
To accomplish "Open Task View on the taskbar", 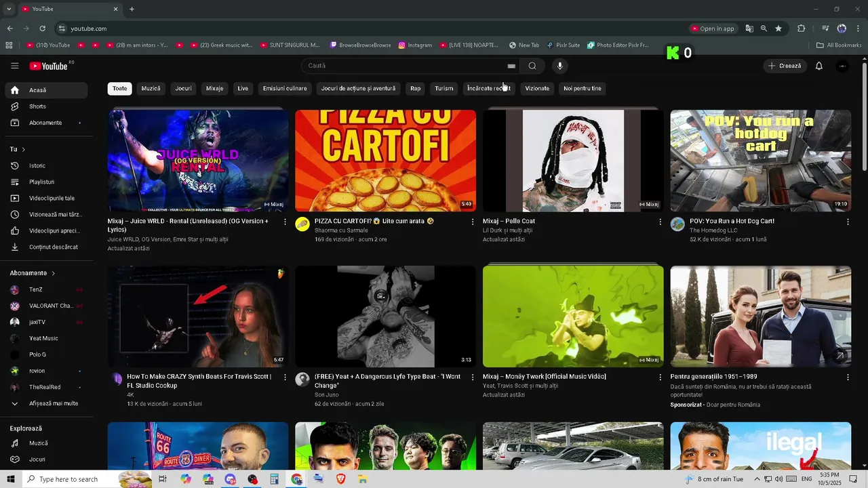I will click(163, 479).
